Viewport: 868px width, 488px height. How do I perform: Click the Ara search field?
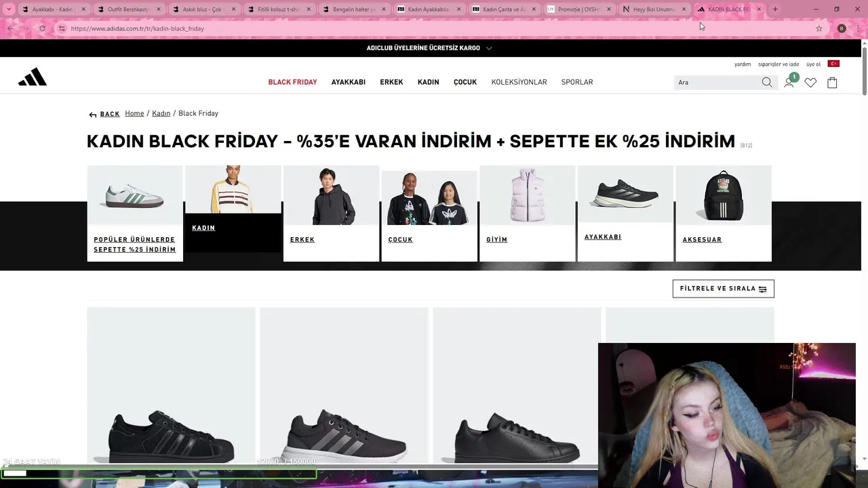click(717, 82)
